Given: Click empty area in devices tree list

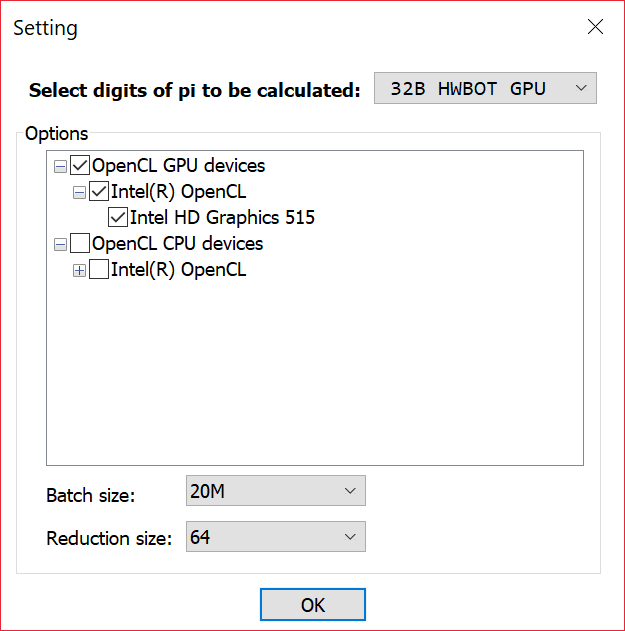Looking at the screenshot, I should (x=315, y=380).
